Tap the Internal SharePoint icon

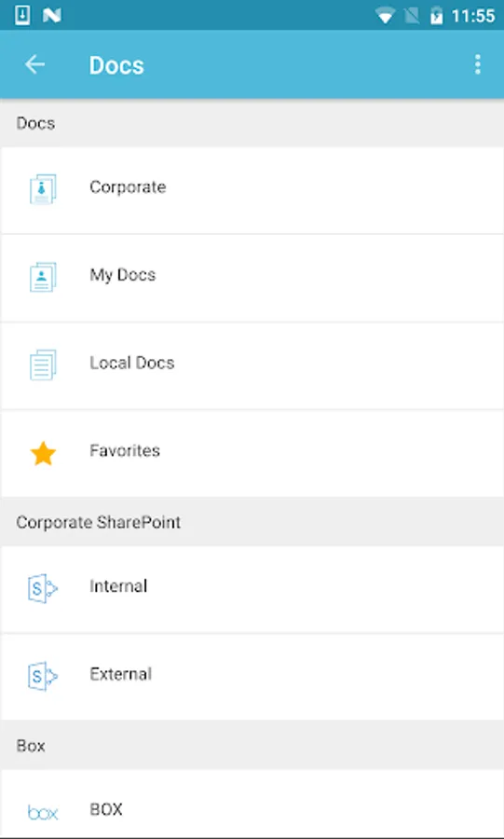coord(42,588)
